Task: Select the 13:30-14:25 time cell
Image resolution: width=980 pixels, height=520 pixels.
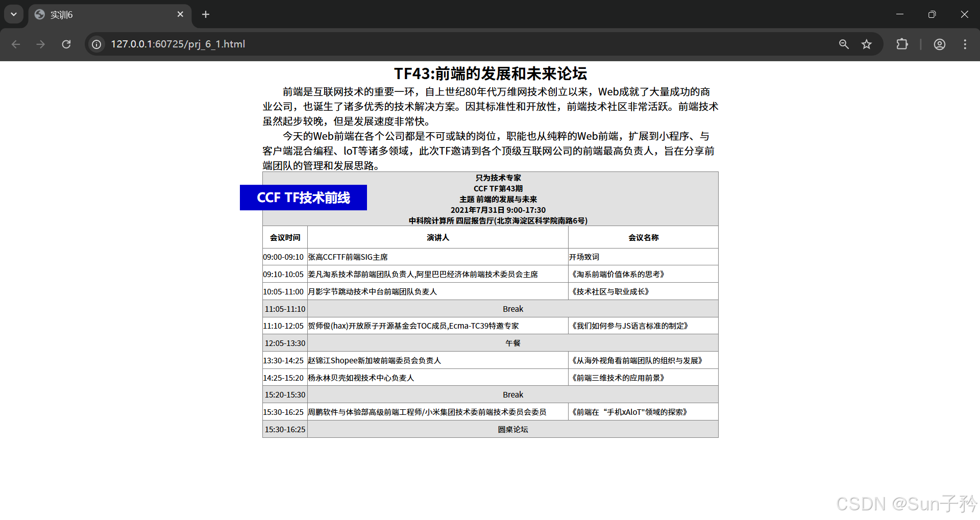Action: (285, 361)
